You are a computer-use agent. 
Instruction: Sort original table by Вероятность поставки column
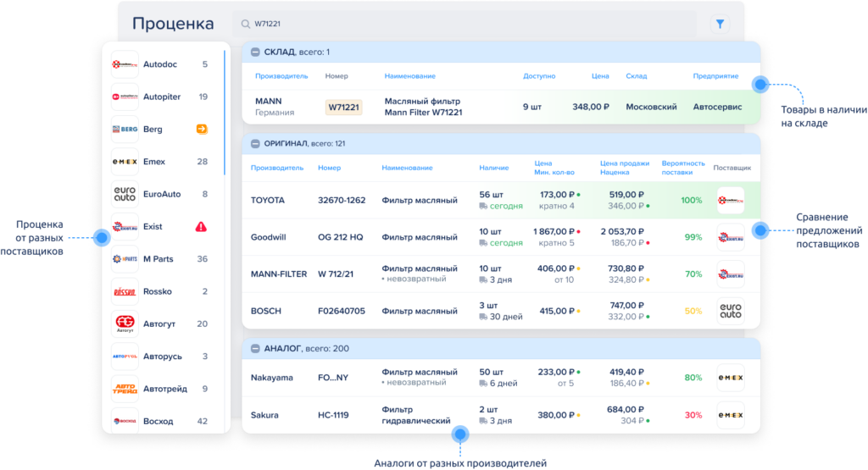pos(683,168)
